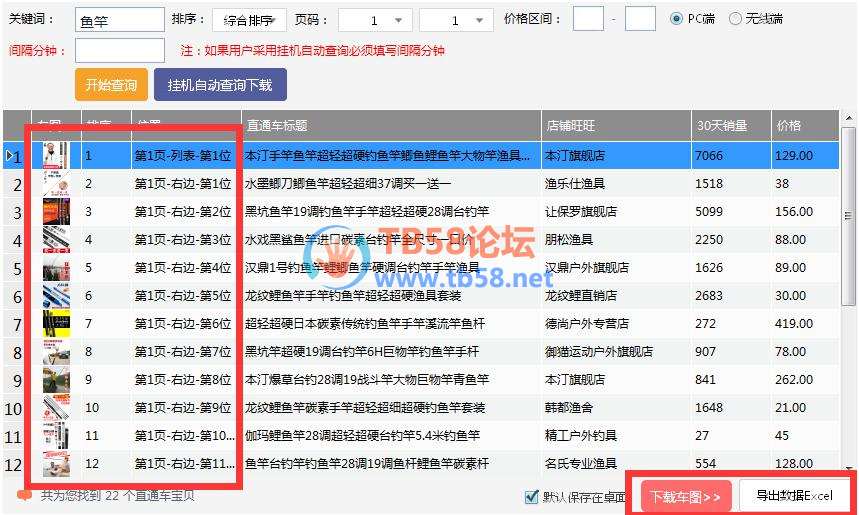Click the 开始查询 button

[x=110, y=85]
